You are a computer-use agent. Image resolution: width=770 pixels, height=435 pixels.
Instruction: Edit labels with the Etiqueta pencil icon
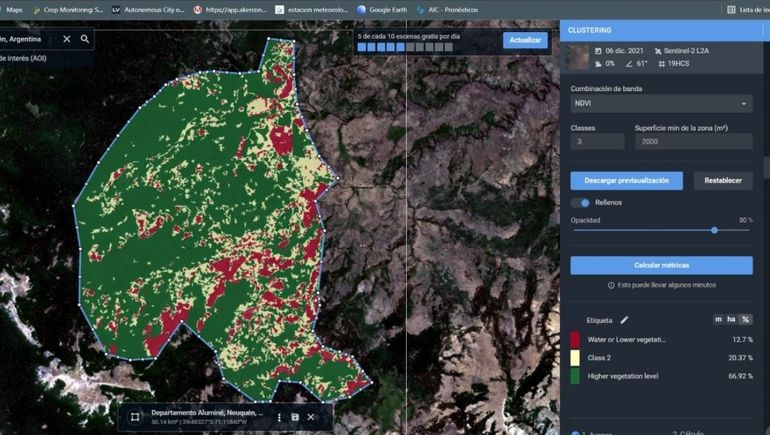pyautogui.click(x=624, y=320)
